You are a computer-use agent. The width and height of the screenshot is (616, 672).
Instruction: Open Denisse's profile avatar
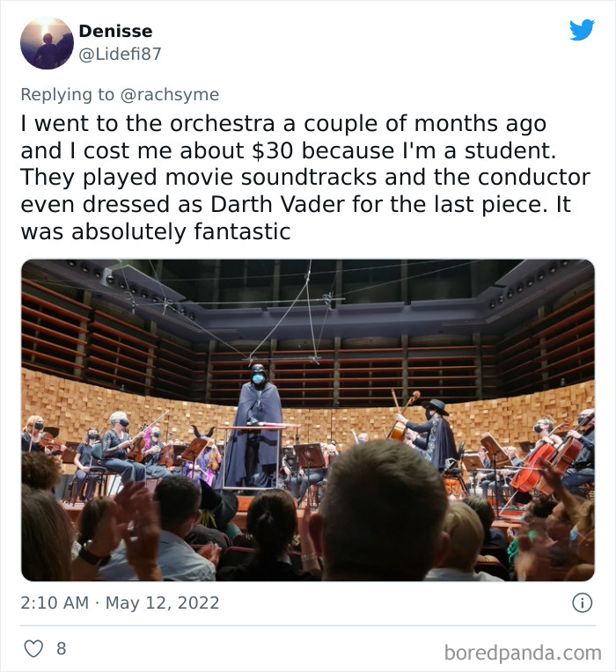click(x=48, y=43)
